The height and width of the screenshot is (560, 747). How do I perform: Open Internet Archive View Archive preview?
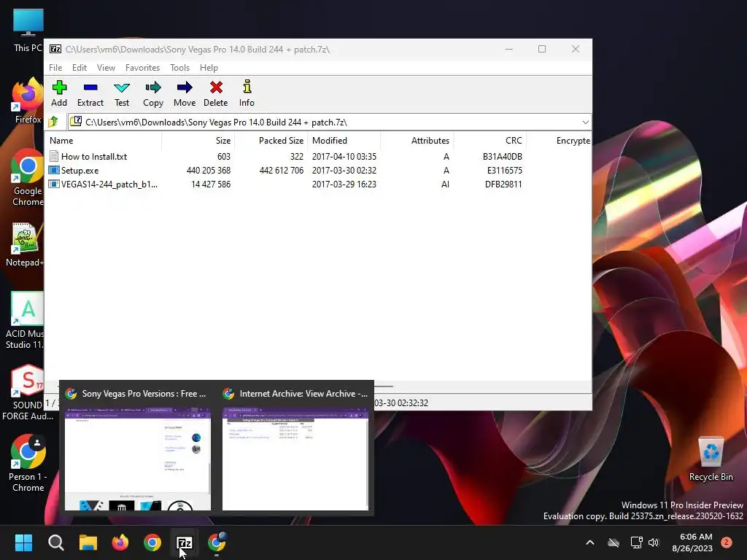pos(295,448)
